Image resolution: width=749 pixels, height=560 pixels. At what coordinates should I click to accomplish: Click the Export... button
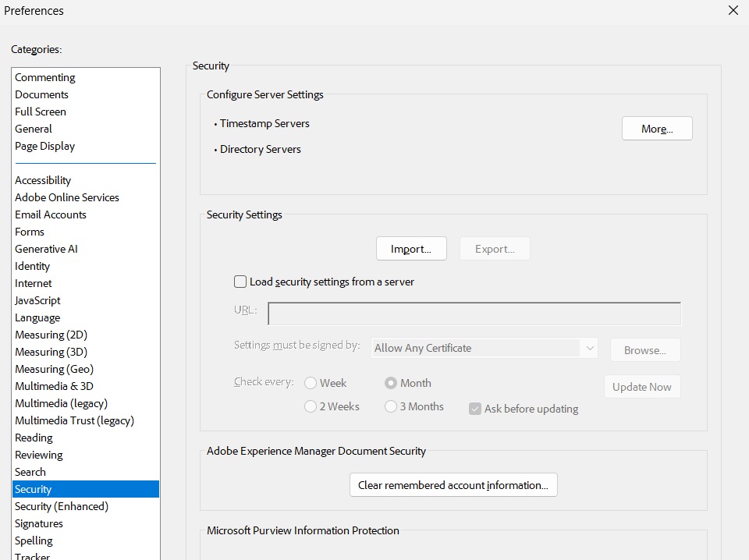(495, 249)
